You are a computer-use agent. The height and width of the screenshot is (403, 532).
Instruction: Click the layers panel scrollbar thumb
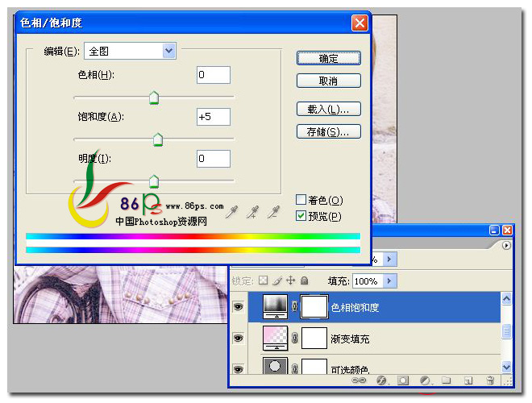pos(506,331)
